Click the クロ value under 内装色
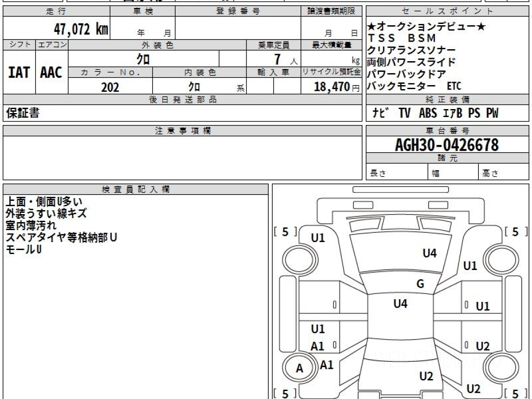Image resolution: width=532 pixels, height=399 pixels. (194, 86)
